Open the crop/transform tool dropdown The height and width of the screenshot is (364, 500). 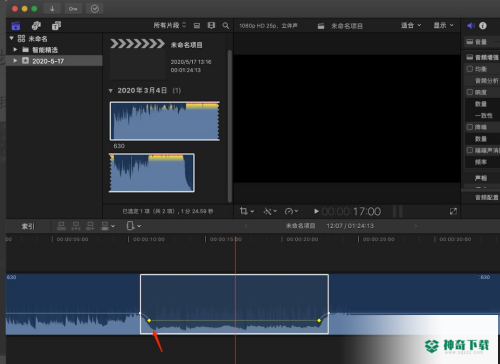pyautogui.click(x=247, y=211)
